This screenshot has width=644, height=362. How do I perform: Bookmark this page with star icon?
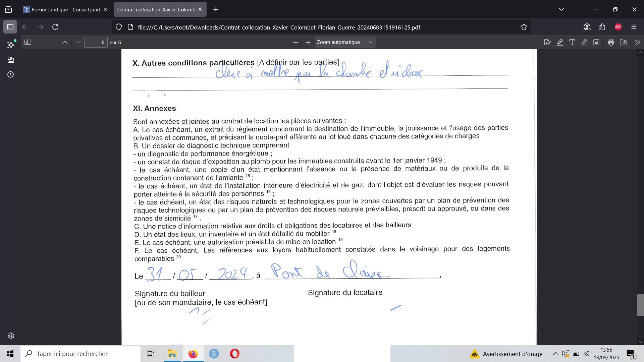(524, 27)
